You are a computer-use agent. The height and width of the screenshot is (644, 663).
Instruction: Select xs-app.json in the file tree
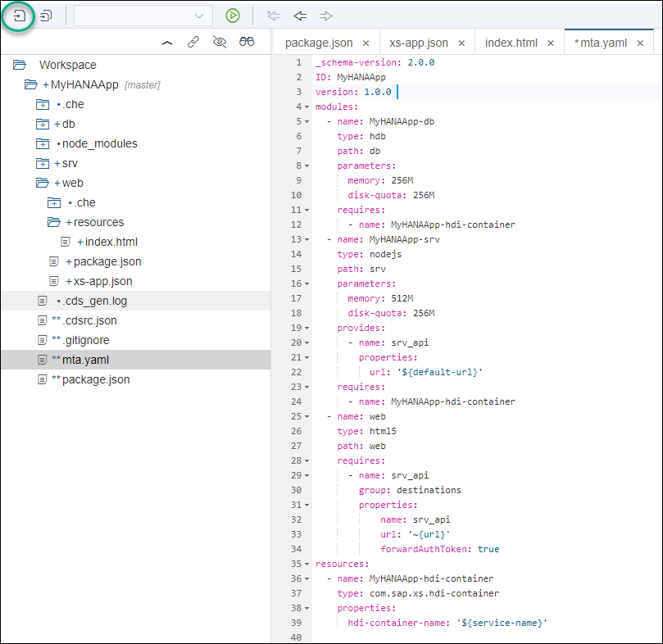pos(102,281)
